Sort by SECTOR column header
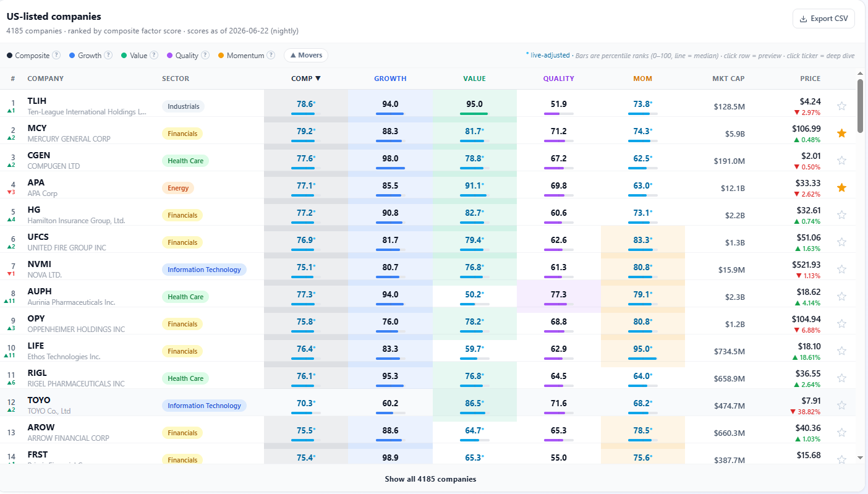This screenshot has height=494, width=868. 176,79
